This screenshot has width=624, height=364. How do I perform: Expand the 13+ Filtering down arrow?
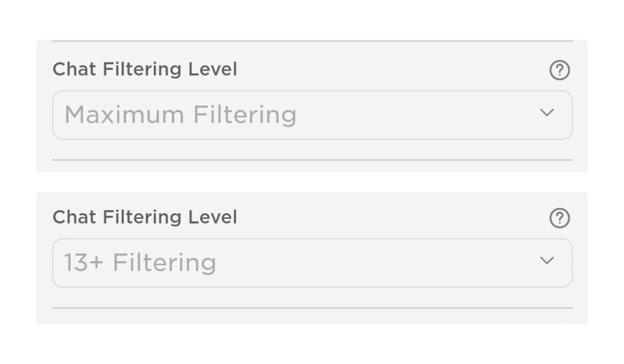click(x=547, y=261)
